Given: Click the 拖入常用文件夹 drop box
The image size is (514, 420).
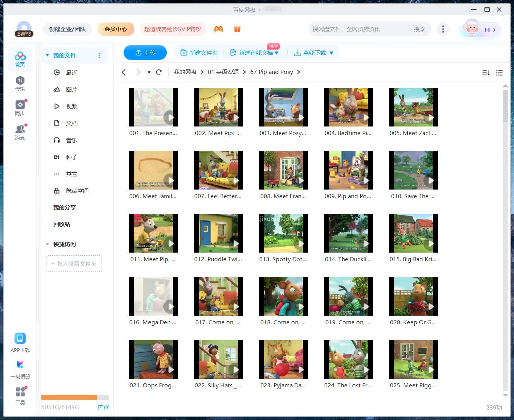Looking at the screenshot, I should tap(74, 264).
